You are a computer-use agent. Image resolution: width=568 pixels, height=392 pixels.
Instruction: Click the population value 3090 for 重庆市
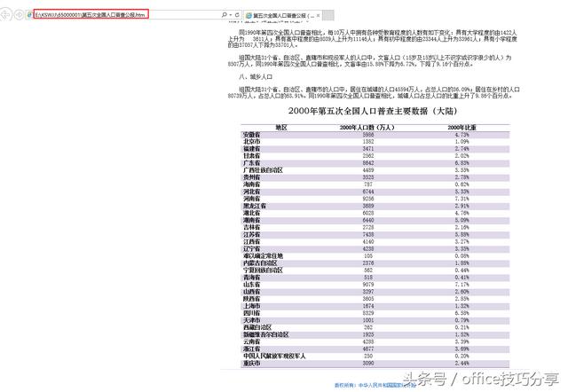click(x=368, y=363)
